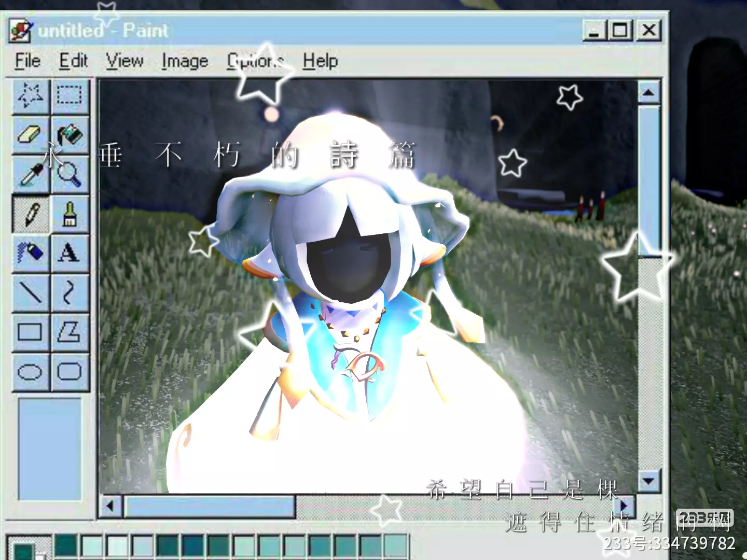Screen dimensions: 747x560
Task: Pick the Polygon tool
Action: 70,332
